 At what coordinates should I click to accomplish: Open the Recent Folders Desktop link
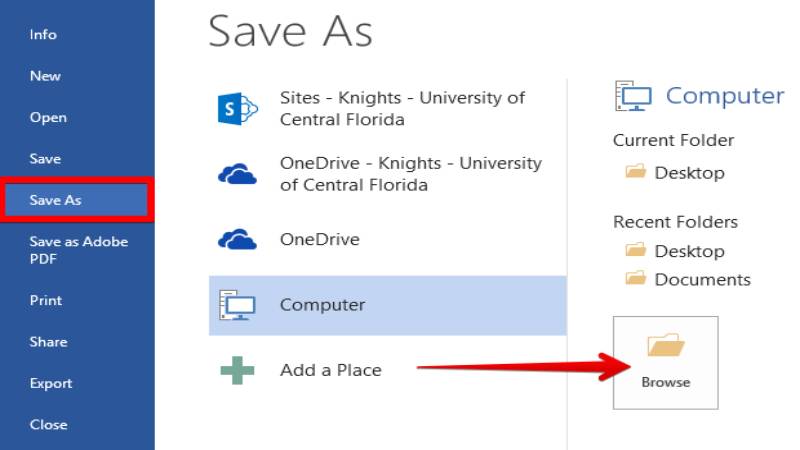pos(689,251)
